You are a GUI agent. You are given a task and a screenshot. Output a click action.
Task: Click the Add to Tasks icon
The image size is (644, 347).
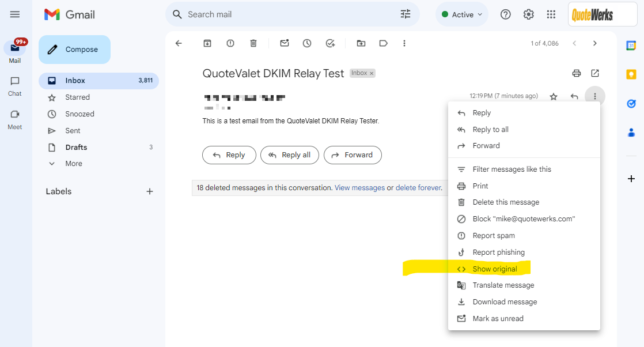(x=330, y=43)
